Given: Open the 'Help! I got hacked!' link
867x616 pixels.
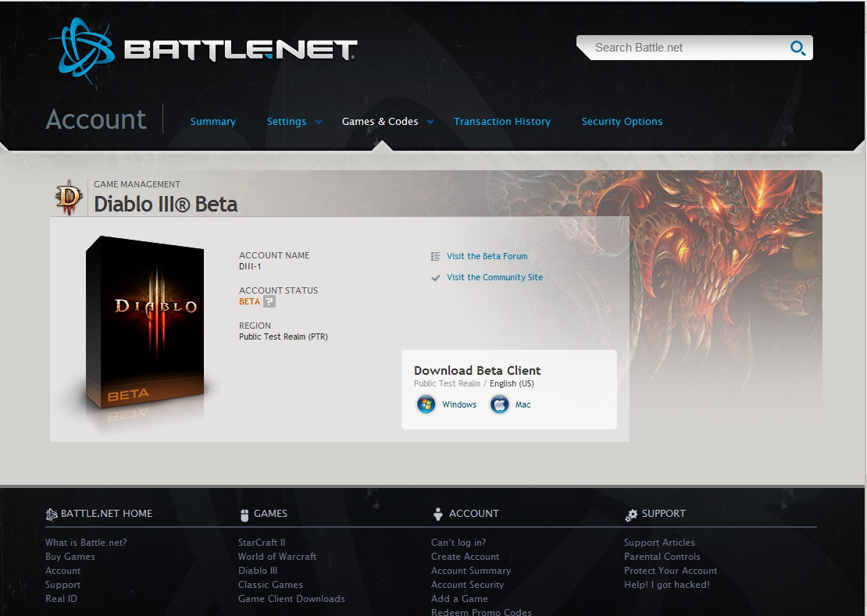Looking at the screenshot, I should point(666,585).
